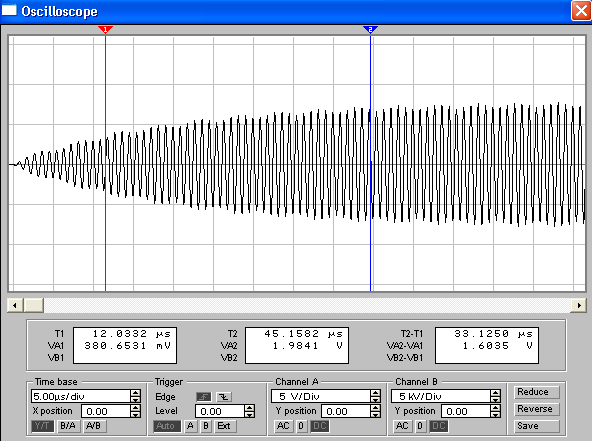Increase Channel B kV/Div stepper up
The image size is (592, 441).
tap(495, 393)
